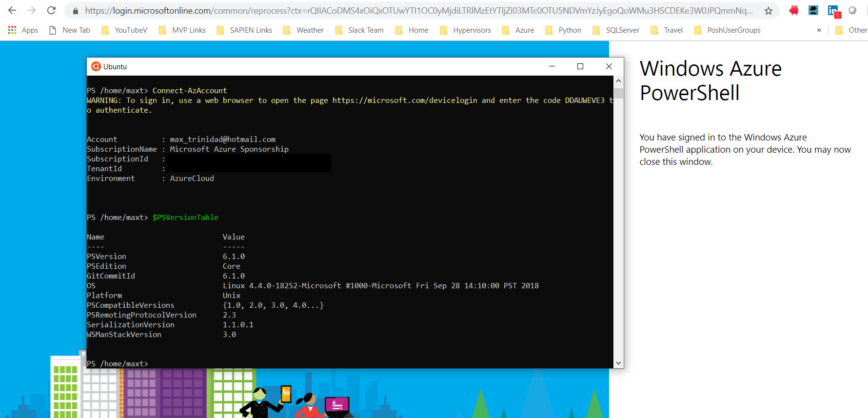Click the address bar URL field
Screen dimensions: 868x418
click(x=418, y=11)
